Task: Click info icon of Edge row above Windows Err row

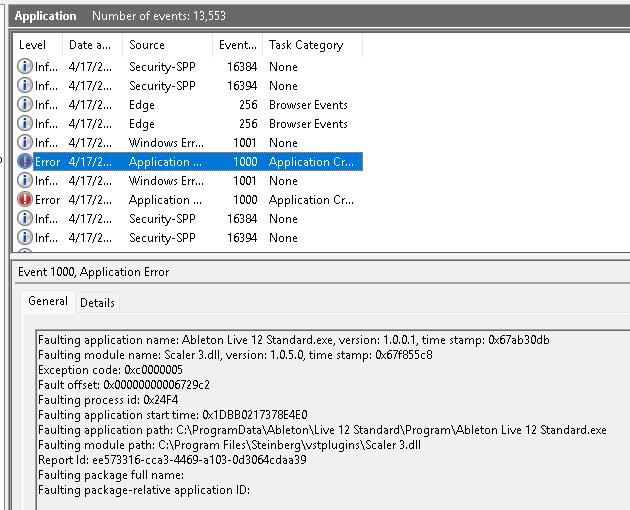Action: pos(25,123)
